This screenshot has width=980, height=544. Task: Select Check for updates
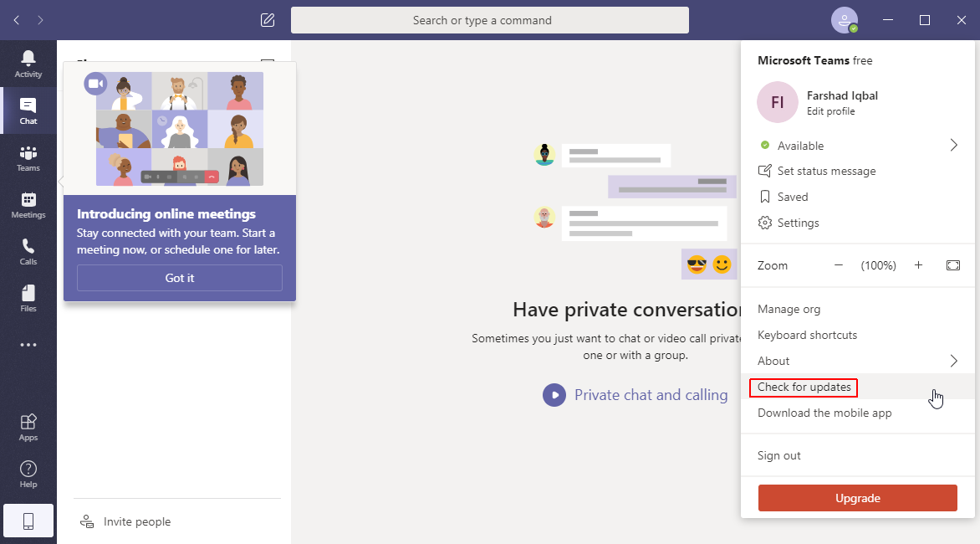click(x=858, y=387)
